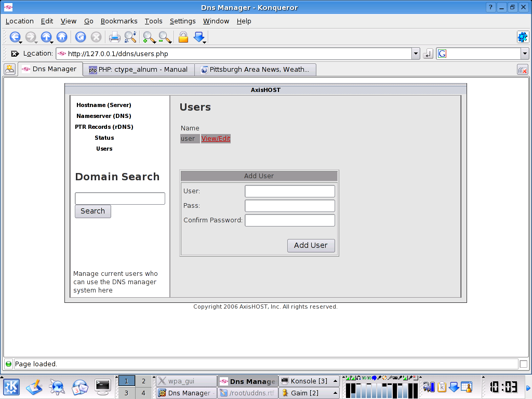The image size is (532, 399).
Task: Open a new tab using tab bar icon
Action: pyautogui.click(x=9, y=69)
